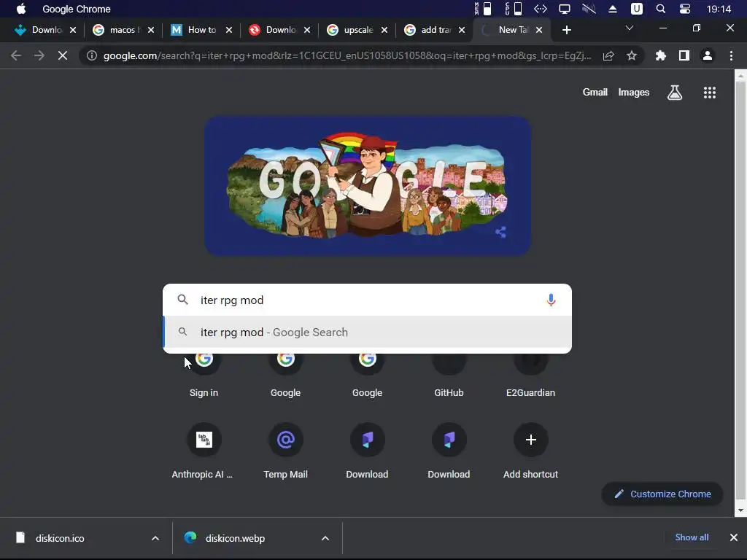747x560 pixels.
Task: Open the Apple menu
Action: coord(21,9)
